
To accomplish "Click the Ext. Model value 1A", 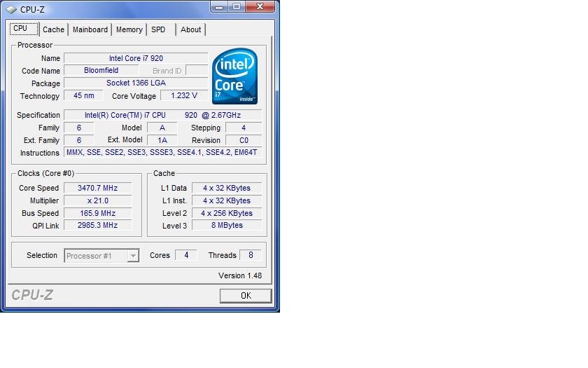I will point(162,140).
